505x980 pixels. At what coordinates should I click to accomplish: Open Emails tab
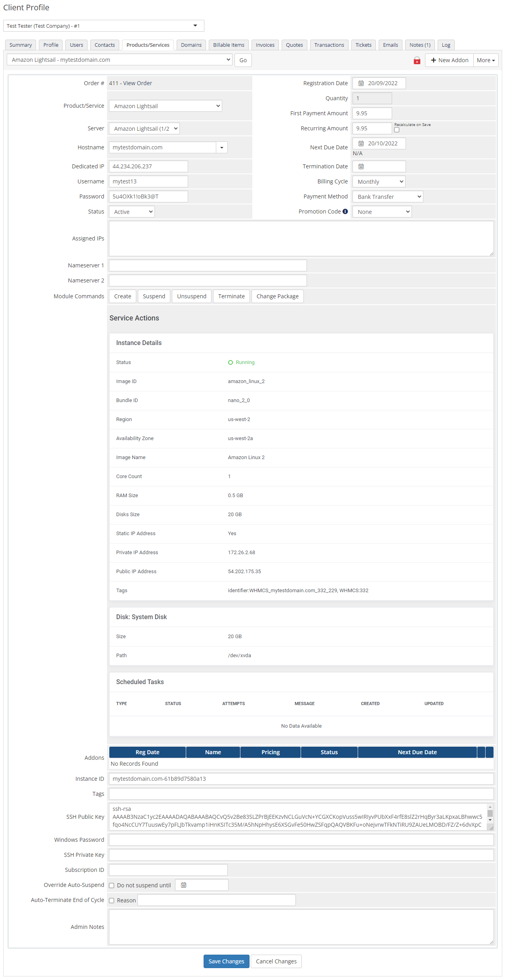[x=390, y=45]
